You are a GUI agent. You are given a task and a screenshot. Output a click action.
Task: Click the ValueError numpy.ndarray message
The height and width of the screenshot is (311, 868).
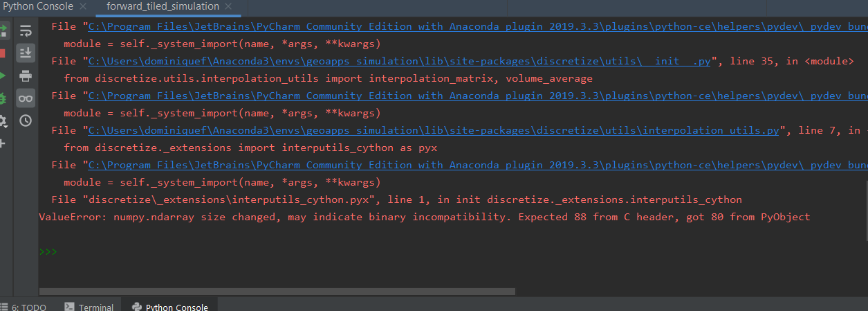(x=424, y=217)
